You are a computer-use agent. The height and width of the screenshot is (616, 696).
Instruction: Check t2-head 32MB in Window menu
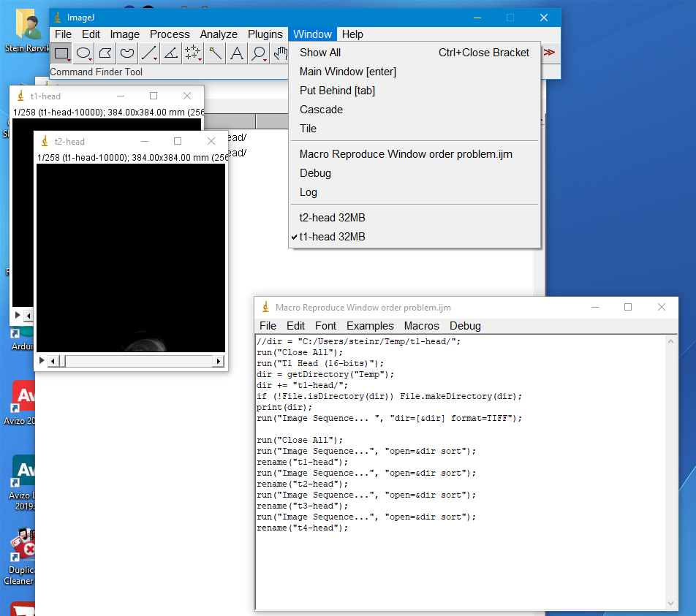tap(332, 218)
